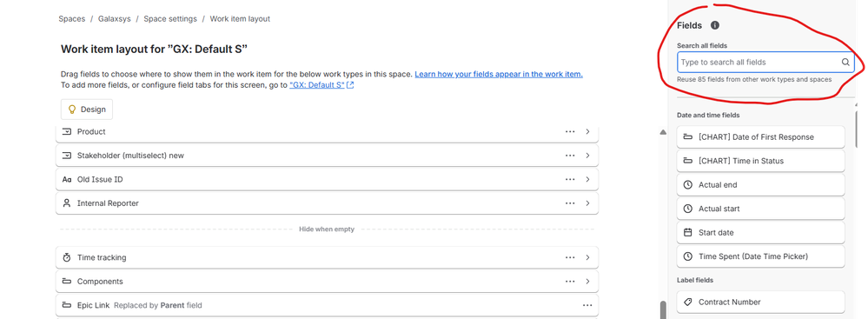Screen dimensions: 868x319
Task: Click the clock icon on Actual start
Action: pyautogui.click(x=688, y=209)
